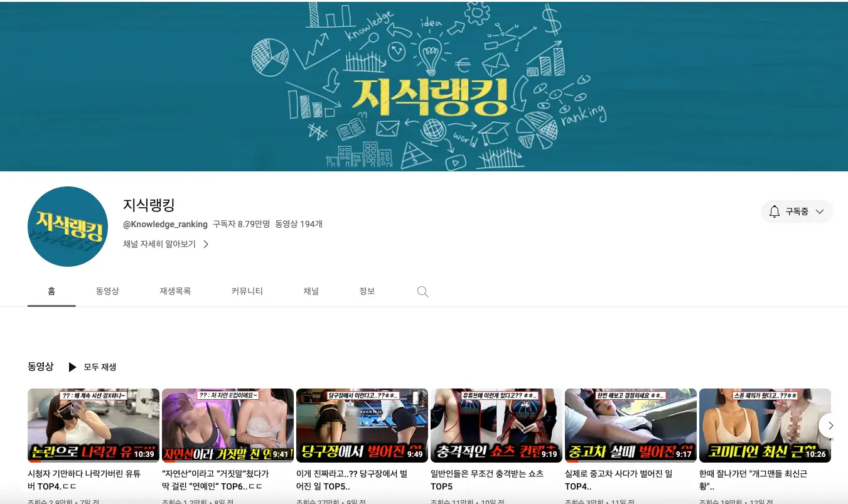Click the 모두 재생 link

[100, 367]
